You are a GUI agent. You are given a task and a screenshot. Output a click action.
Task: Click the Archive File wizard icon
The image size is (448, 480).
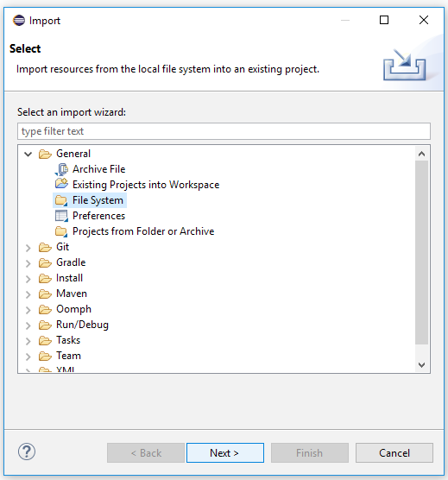coord(61,169)
